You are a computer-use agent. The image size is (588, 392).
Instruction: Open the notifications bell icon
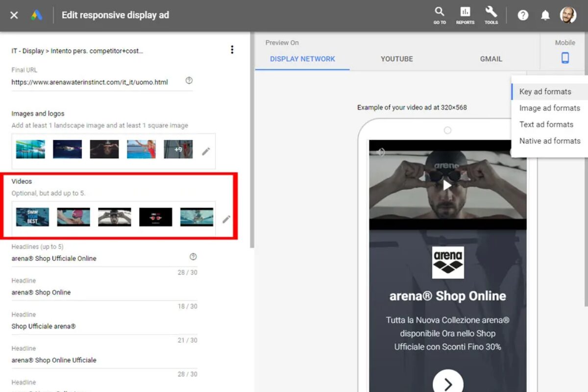[545, 15]
